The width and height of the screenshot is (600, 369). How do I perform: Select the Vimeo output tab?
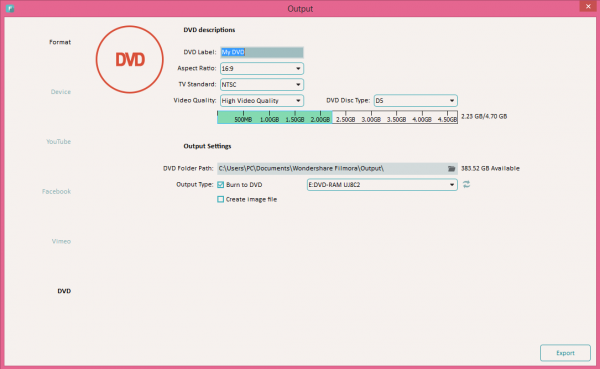tap(61, 241)
